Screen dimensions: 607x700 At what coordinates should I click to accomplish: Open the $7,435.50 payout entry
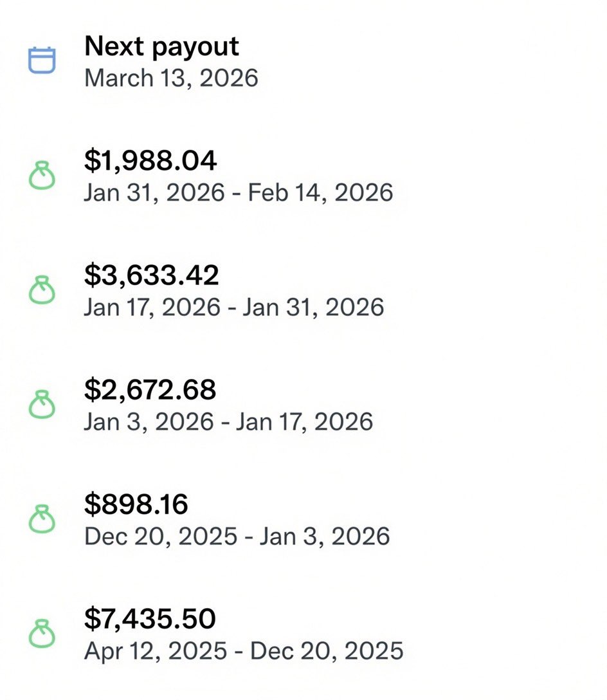tap(150, 619)
